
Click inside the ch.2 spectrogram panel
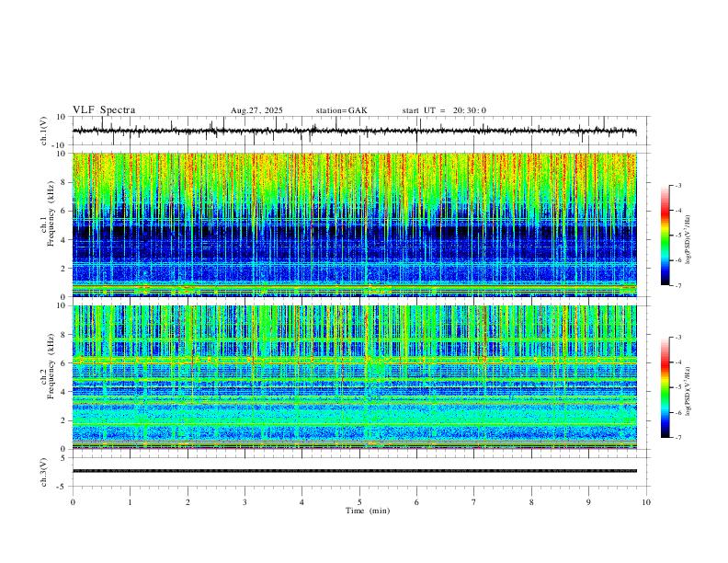pyautogui.click(x=355, y=377)
